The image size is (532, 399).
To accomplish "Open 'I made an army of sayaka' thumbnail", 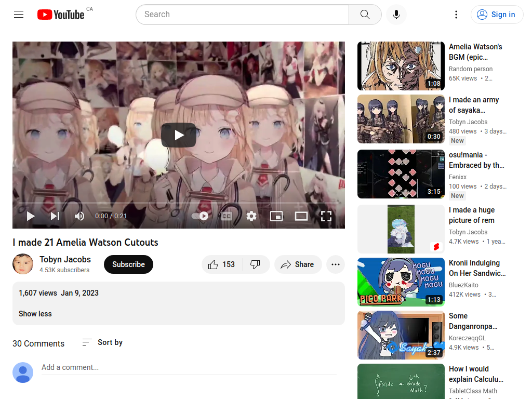I will 401,119.
